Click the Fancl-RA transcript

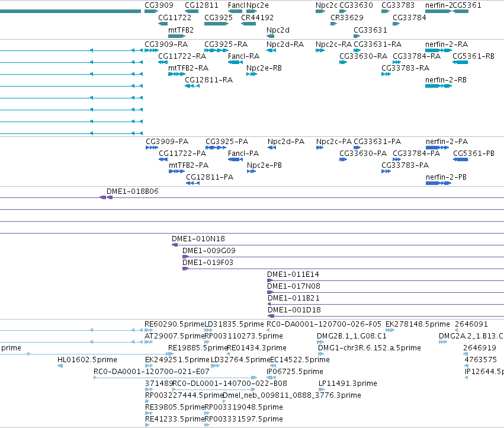(235, 62)
